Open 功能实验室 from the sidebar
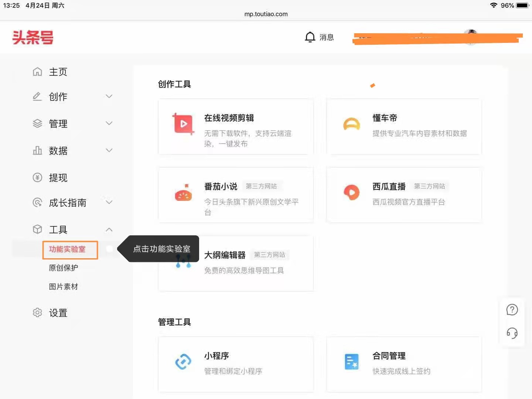 pyautogui.click(x=70, y=250)
